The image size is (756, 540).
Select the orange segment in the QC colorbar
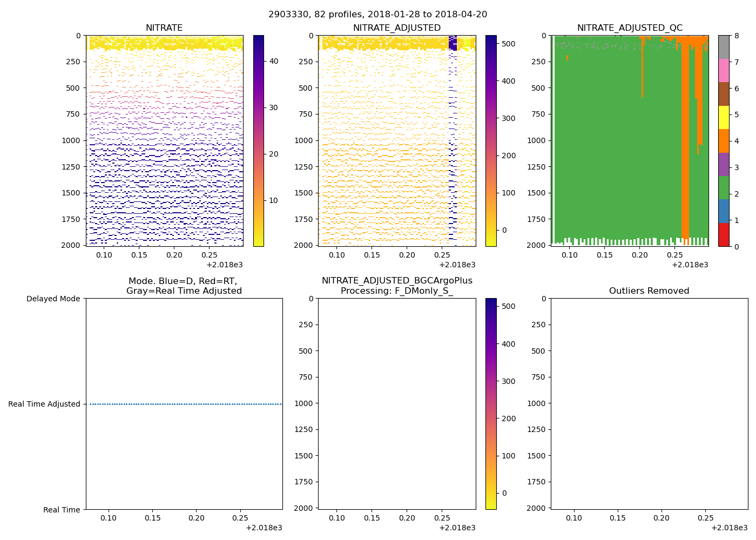pyautogui.click(x=724, y=141)
